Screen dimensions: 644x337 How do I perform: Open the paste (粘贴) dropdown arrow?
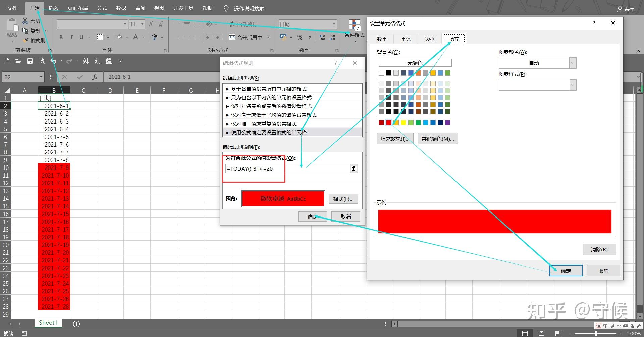tap(12, 41)
